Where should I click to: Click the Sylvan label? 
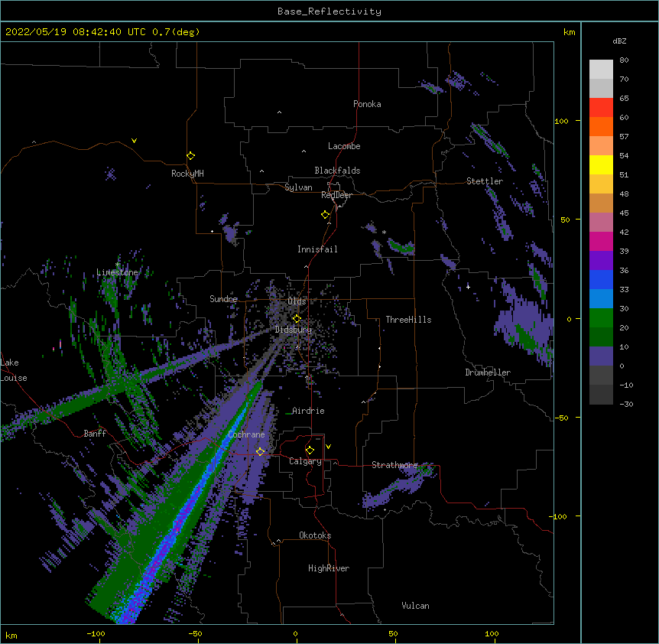click(298, 187)
